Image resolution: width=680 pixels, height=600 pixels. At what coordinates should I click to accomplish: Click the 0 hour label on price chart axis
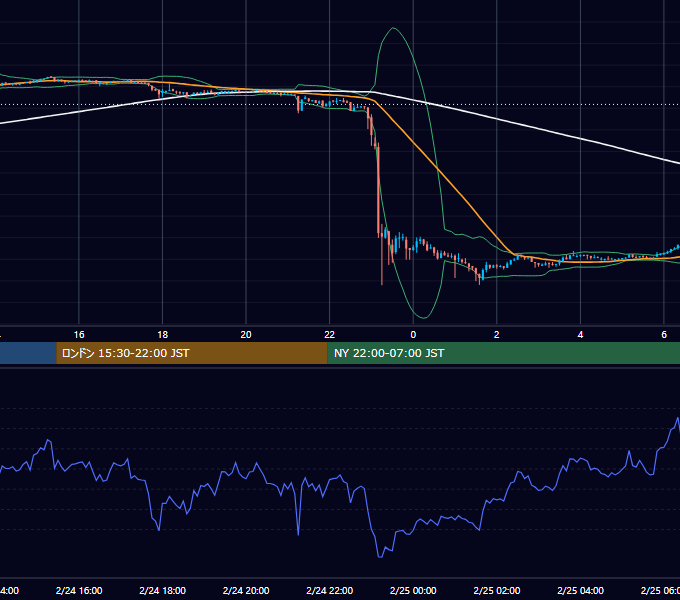coord(413,335)
